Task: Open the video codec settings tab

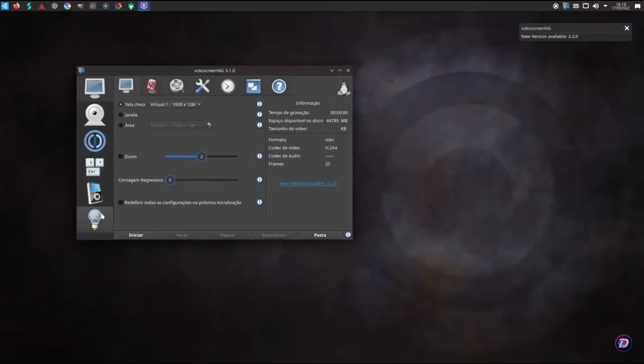Action: coord(177,86)
